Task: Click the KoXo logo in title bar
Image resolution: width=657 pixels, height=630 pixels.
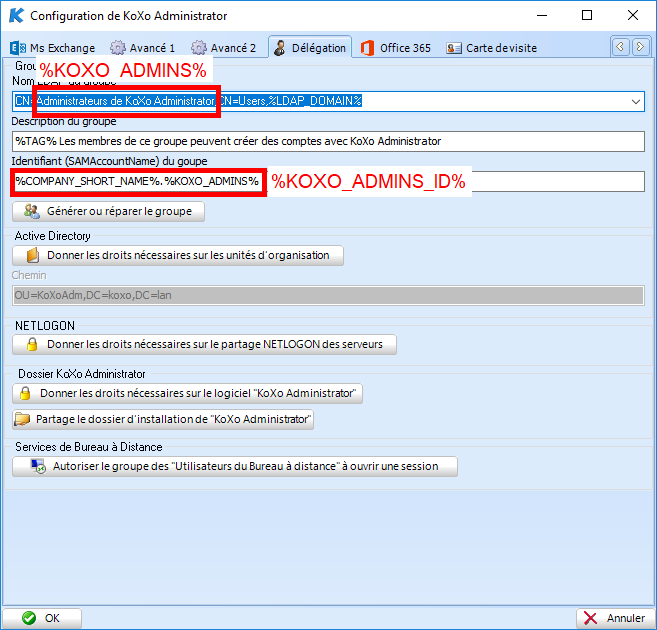Action: pos(16,15)
